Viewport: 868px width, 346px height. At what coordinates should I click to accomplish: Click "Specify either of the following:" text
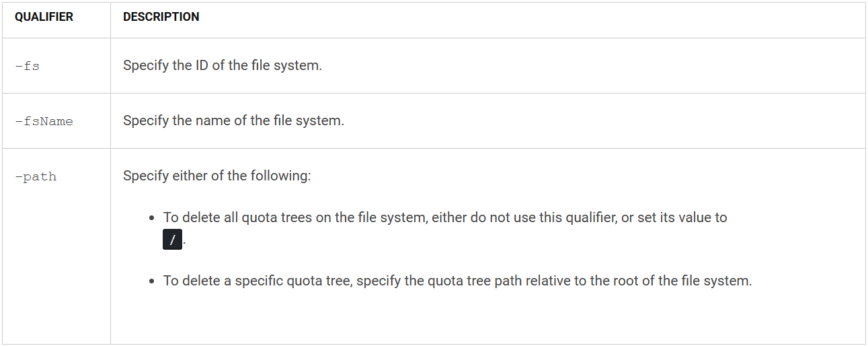(x=216, y=177)
